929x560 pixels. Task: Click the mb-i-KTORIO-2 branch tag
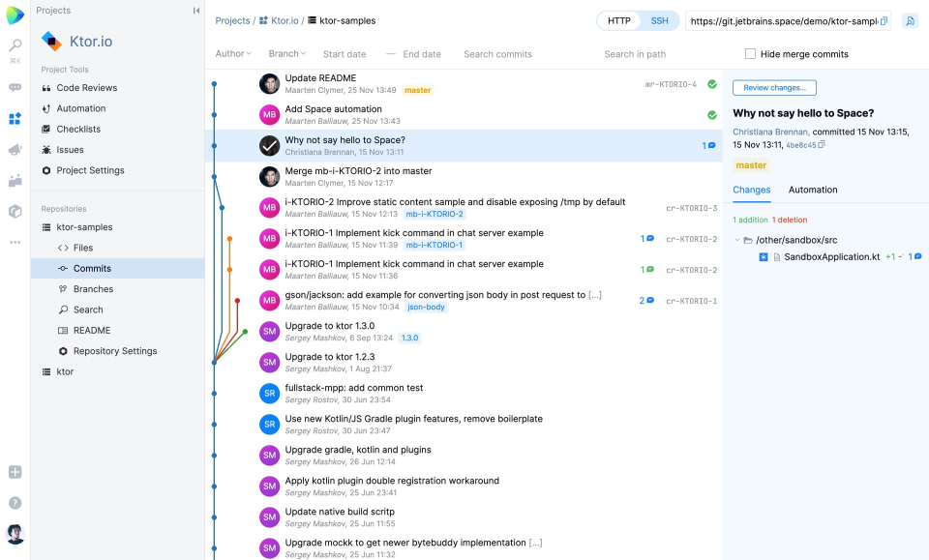435,215
